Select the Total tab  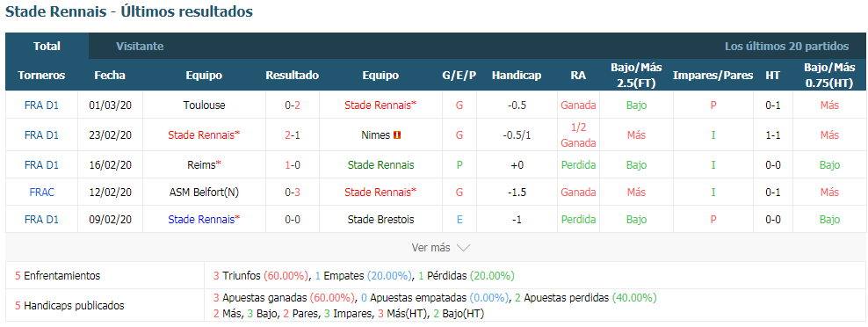pos(47,46)
